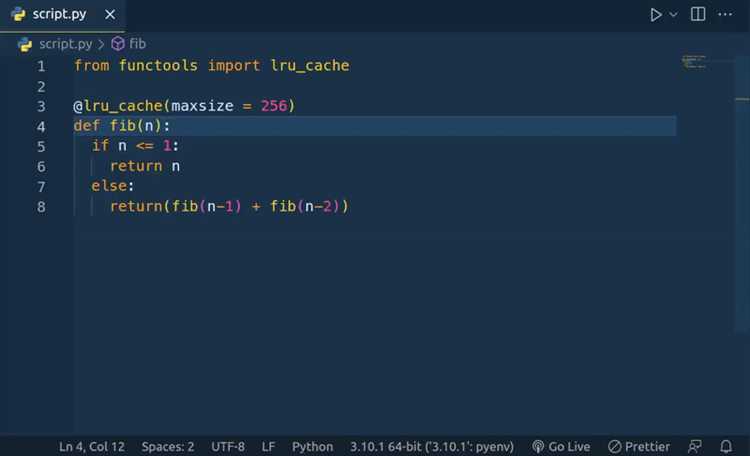
Task: Close the script.py tab
Action: 110,15
